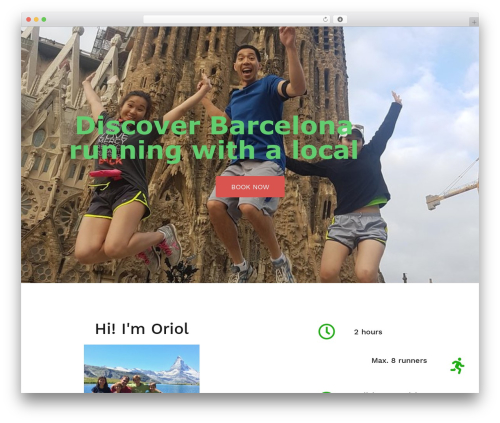Click the Matterhorn lake group photo thumbnail
500x423 pixels.
142,369
